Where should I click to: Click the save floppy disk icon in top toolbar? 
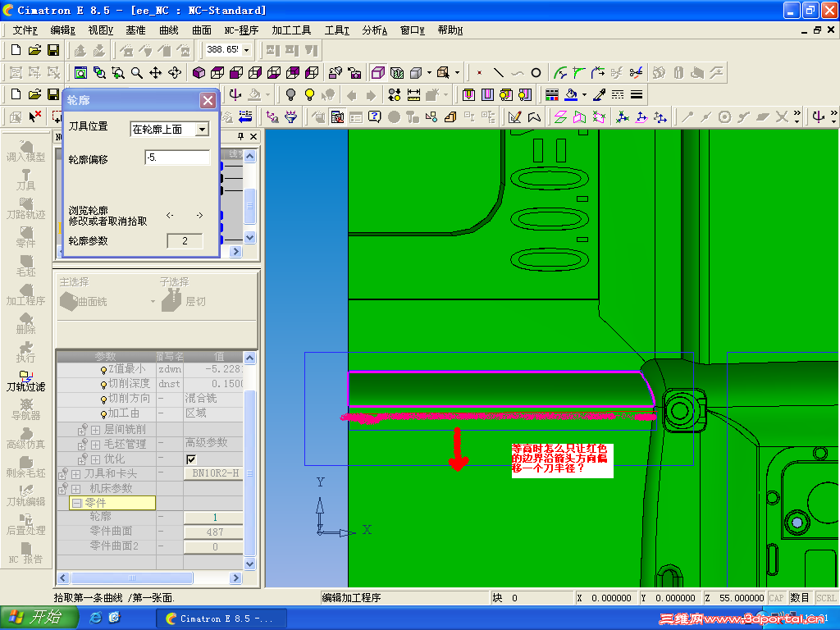(53, 50)
